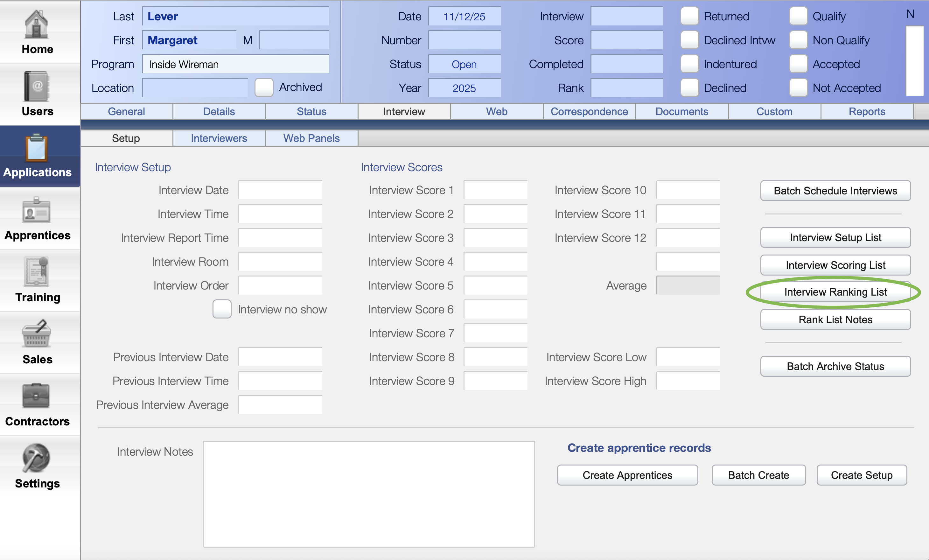Viewport: 929px width, 560px height.
Task: Open the Reports tab
Action: (x=867, y=112)
